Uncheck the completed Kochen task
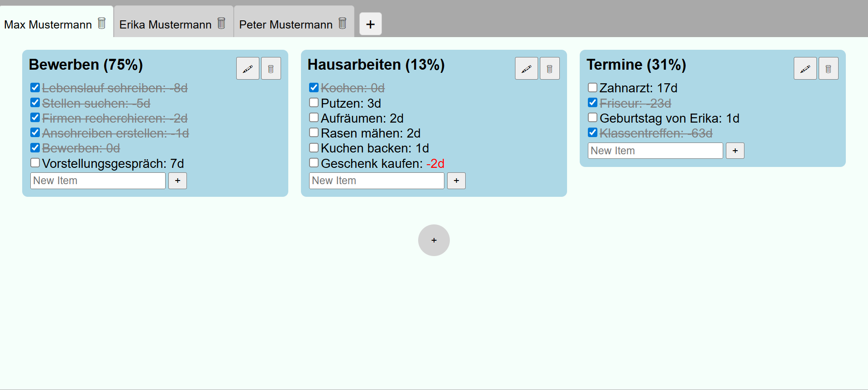The image size is (868, 390). 314,87
